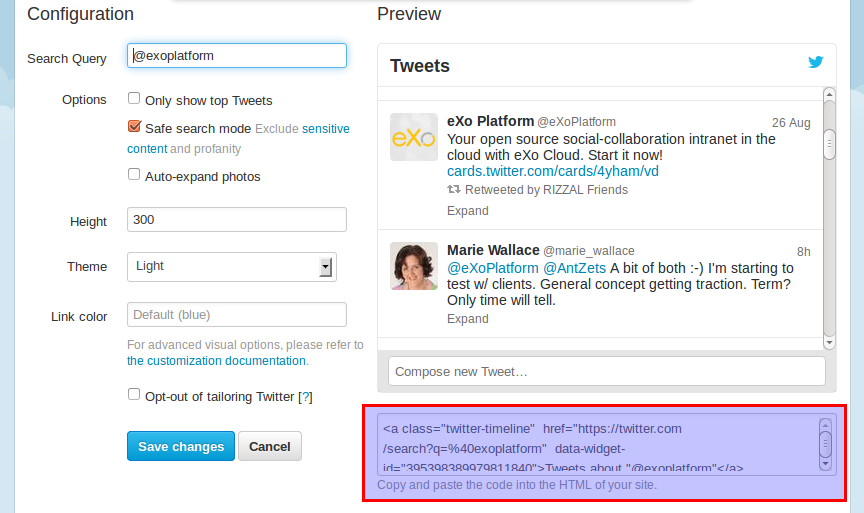Click the embed code box scroll-down arrow

(825, 464)
